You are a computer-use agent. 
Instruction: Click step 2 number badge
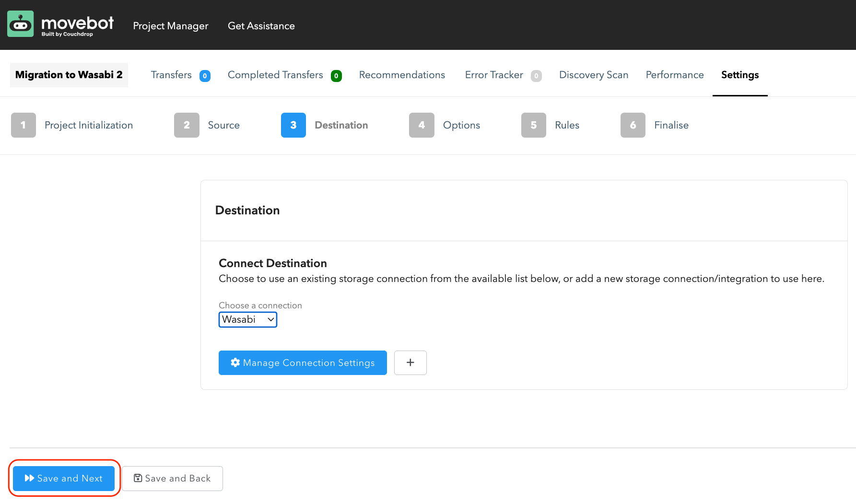(187, 125)
